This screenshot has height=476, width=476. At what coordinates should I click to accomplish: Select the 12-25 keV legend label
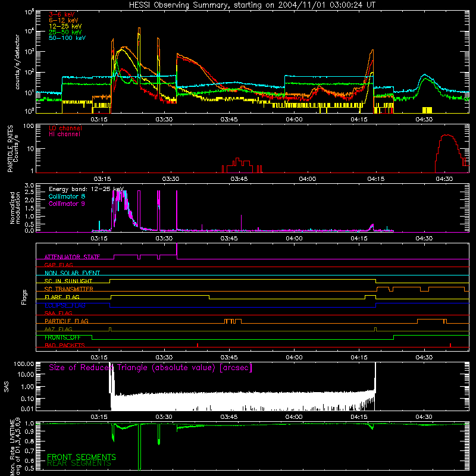point(65,26)
